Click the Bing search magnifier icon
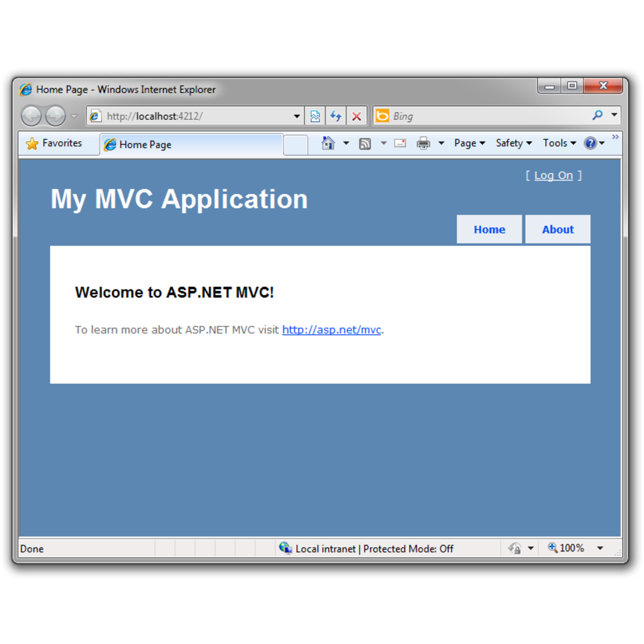This screenshot has height=644, width=644. click(597, 116)
